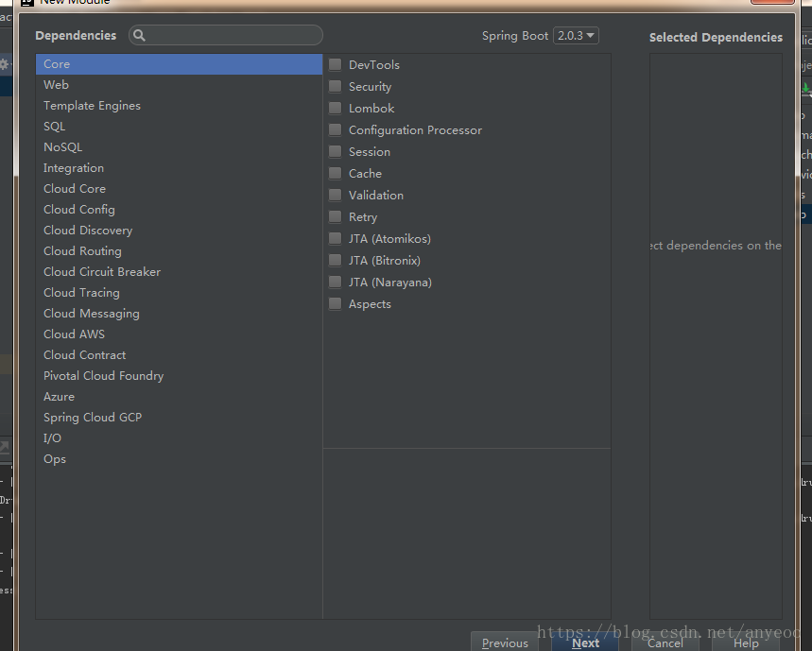Viewport: 812px width, 651px height.
Task: Select Cloud Core in category list
Action: (x=180, y=188)
